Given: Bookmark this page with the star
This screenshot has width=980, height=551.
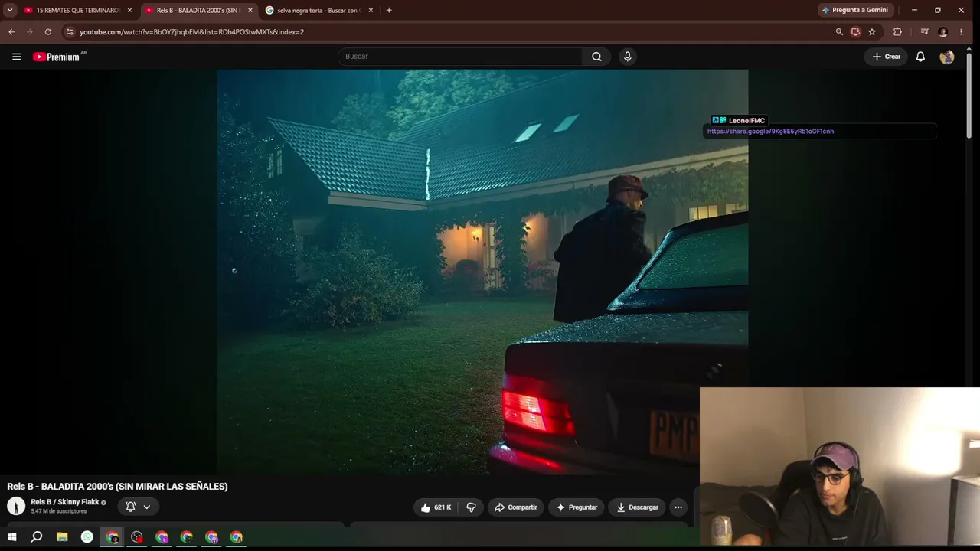Looking at the screenshot, I should pyautogui.click(x=872, y=32).
